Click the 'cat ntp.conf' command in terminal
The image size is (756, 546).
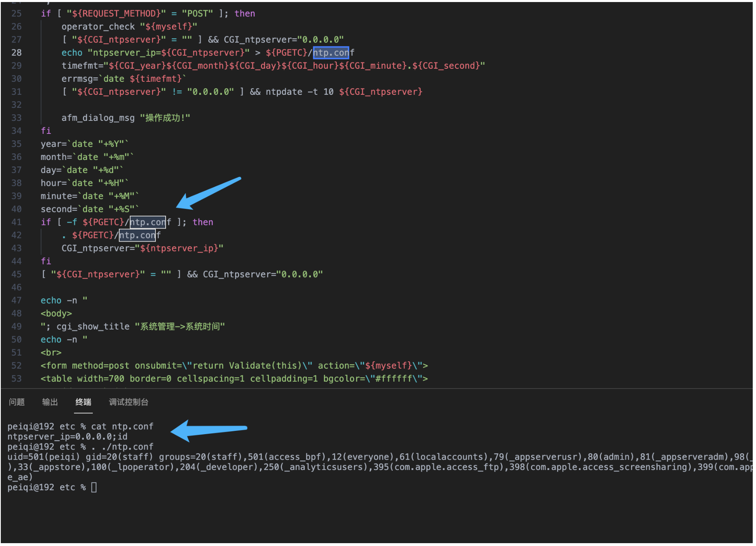(122, 426)
